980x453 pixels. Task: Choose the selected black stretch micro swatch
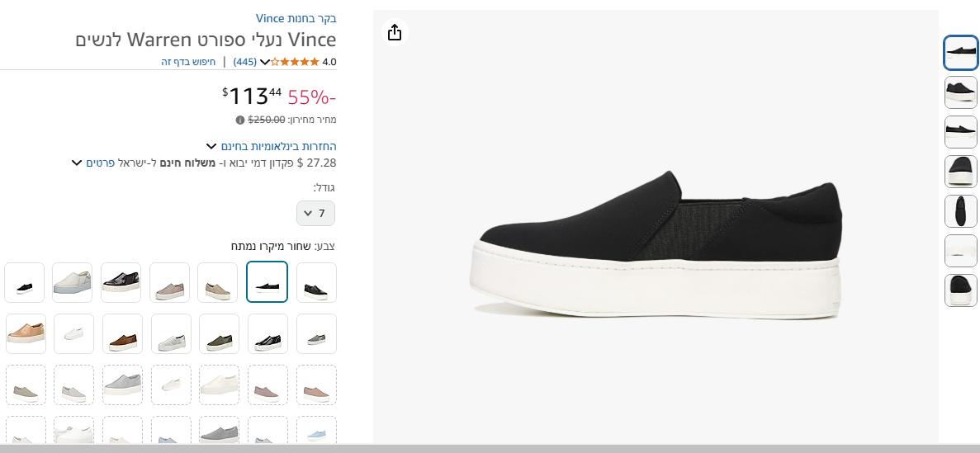coord(267,282)
